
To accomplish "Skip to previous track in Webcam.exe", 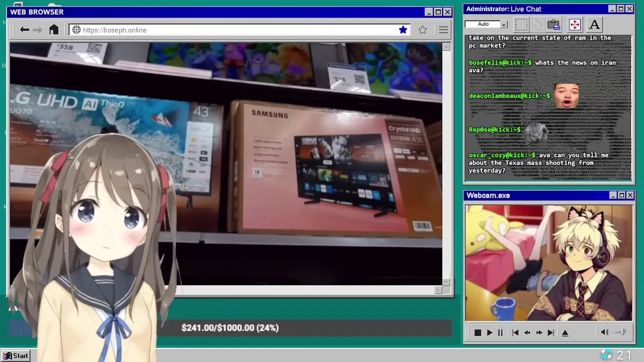I will click(515, 332).
